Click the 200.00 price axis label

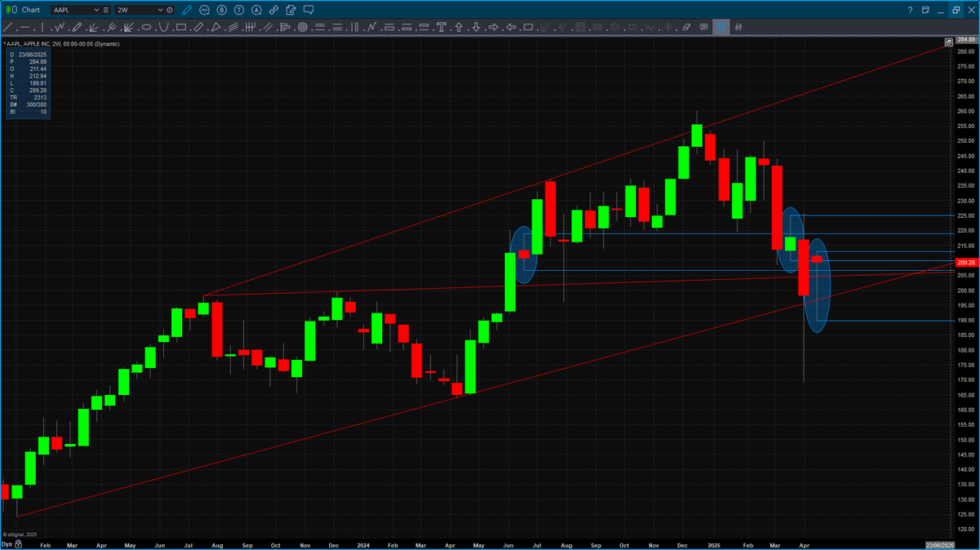[x=966, y=291]
